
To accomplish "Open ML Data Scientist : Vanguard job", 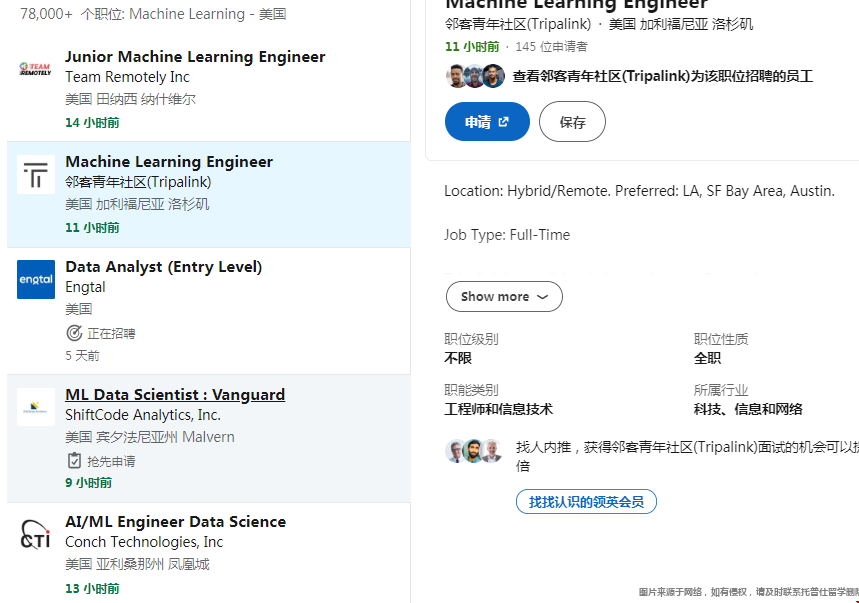I will (x=175, y=394).
